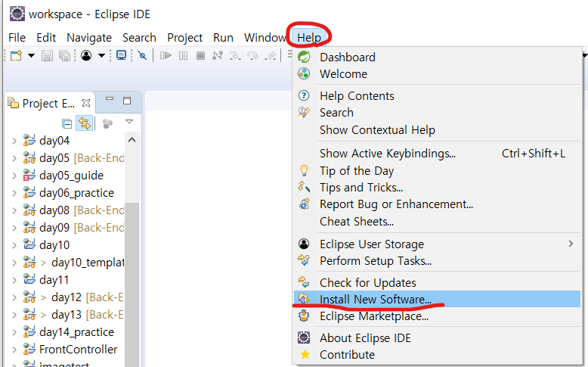Image resolution: width=588 pixels, height=367 pixels.
Task: Expand the FrontController project
Action: point(14,350)
